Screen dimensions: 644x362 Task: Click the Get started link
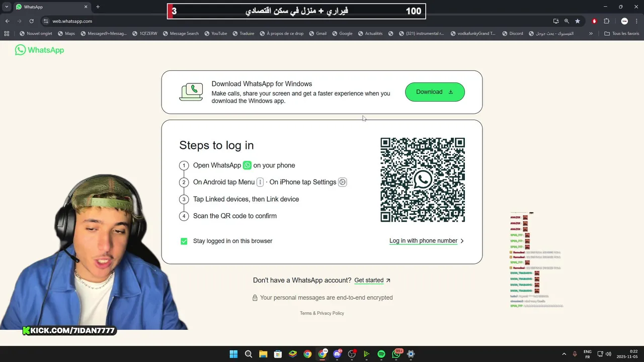[x=372, y=281]
